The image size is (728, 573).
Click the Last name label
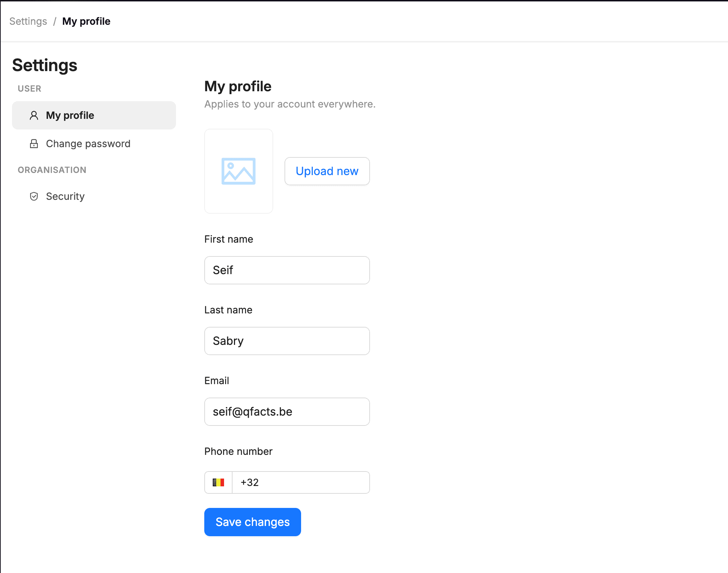click(x=228, y=310)
